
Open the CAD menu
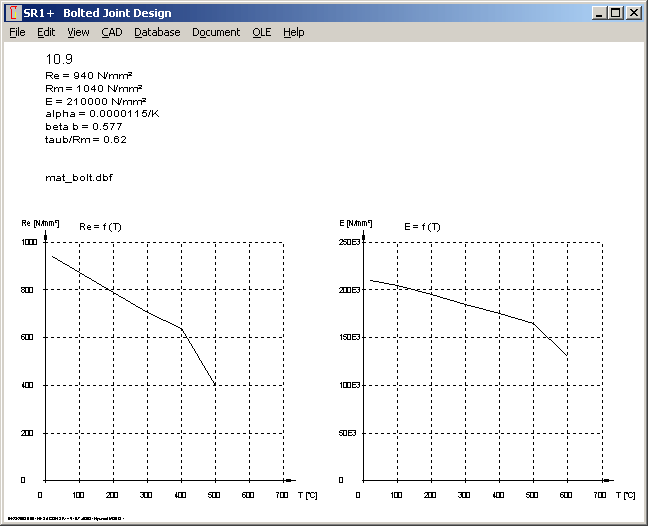click(111, 32)
